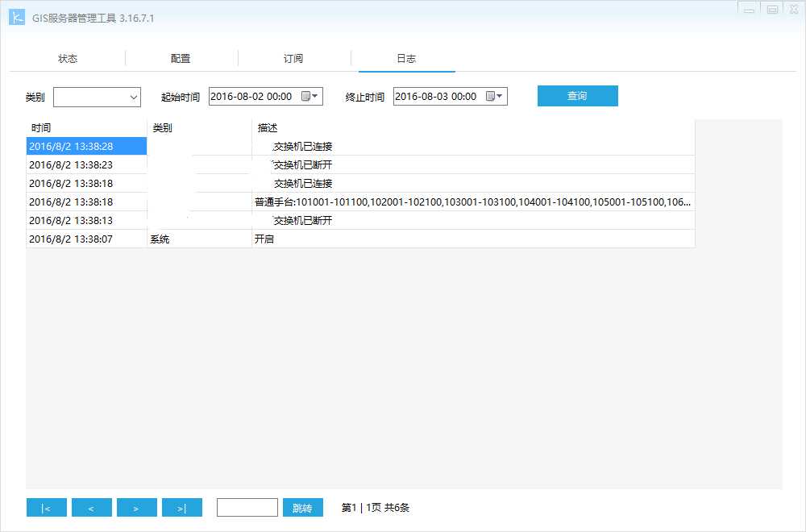The image size is (806, 532).
Task: Click the GIS server tool app logo
Action: pos(17,18)
